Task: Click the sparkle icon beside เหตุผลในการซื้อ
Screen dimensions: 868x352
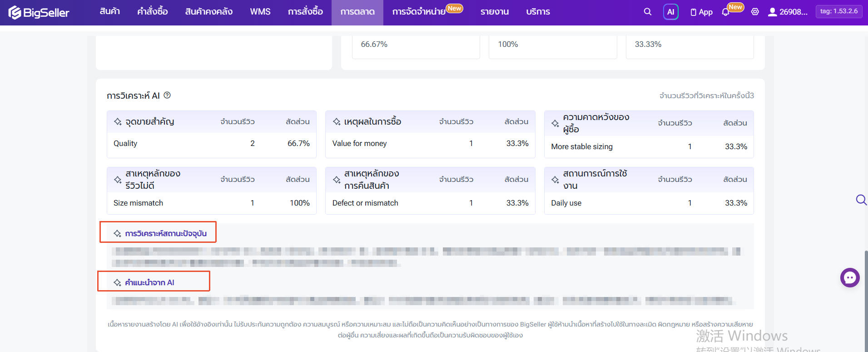Action: point(337,121)
